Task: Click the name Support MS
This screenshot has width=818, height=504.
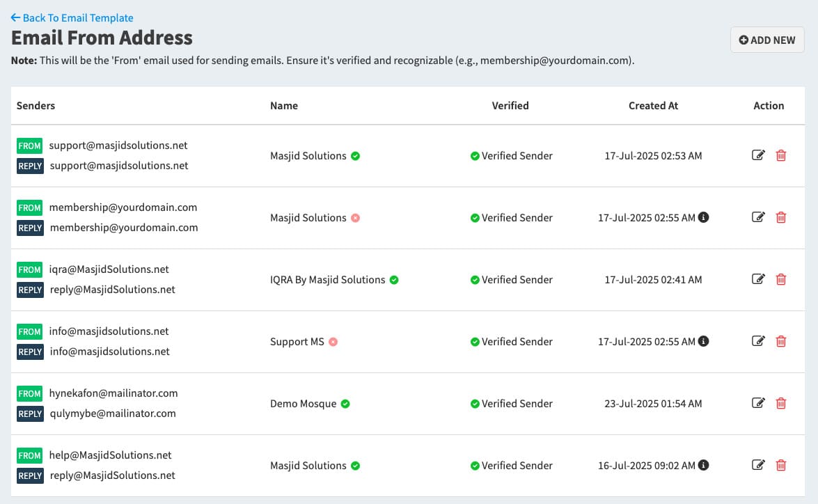Action: [297, 342]
